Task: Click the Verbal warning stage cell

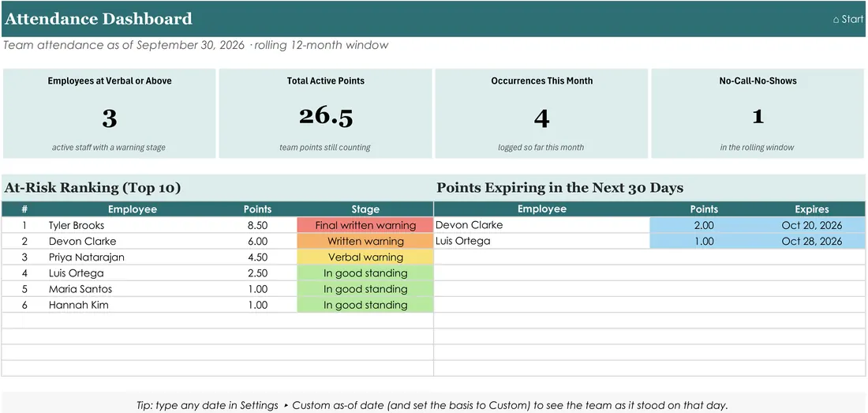Action: (365, 257)
